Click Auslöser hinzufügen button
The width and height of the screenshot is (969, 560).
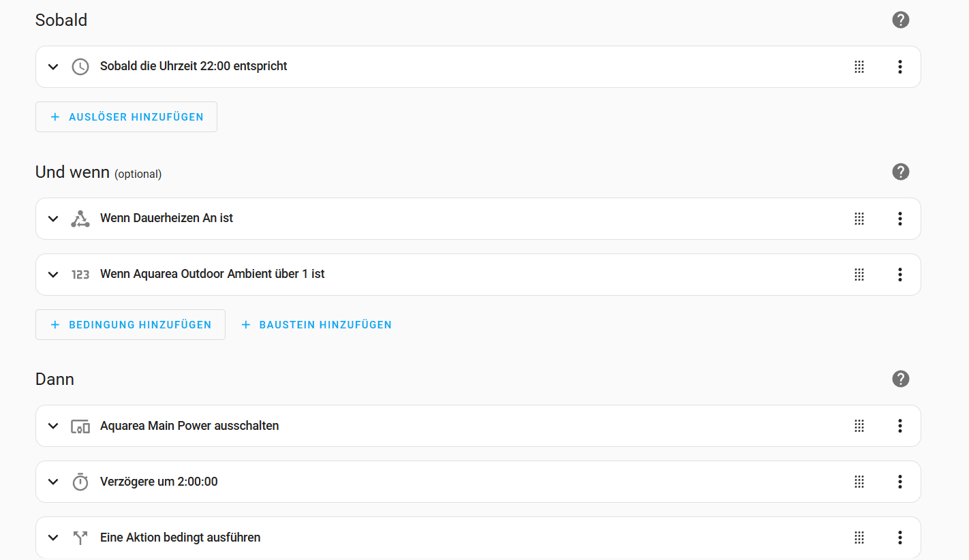click(126, 117)
